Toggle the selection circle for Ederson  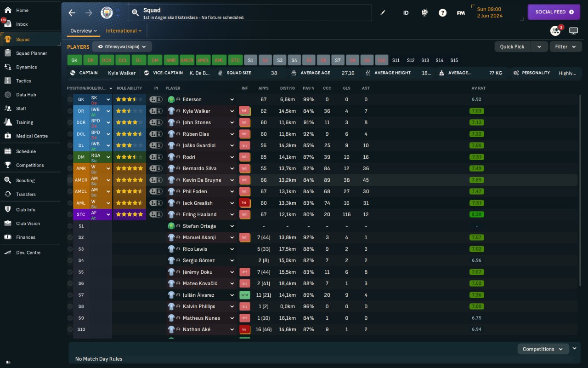(x=70, y=99)
